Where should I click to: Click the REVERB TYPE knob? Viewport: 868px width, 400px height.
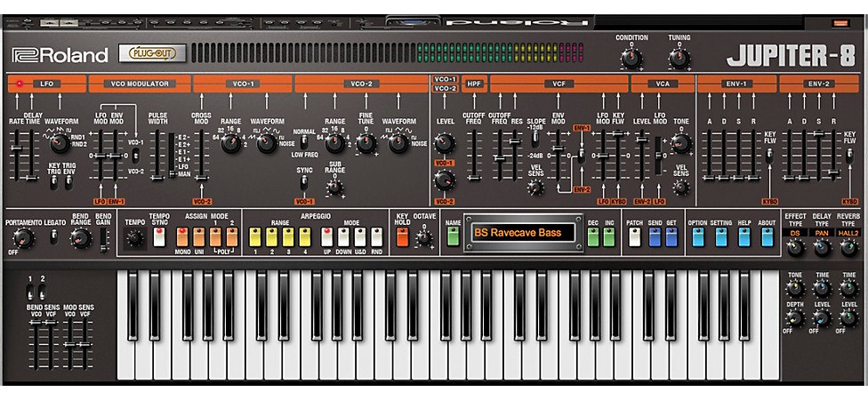848,247
